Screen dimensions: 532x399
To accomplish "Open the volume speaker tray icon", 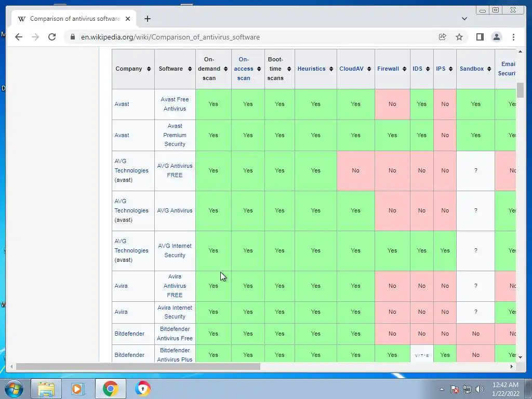I will (x=479, y=389).
